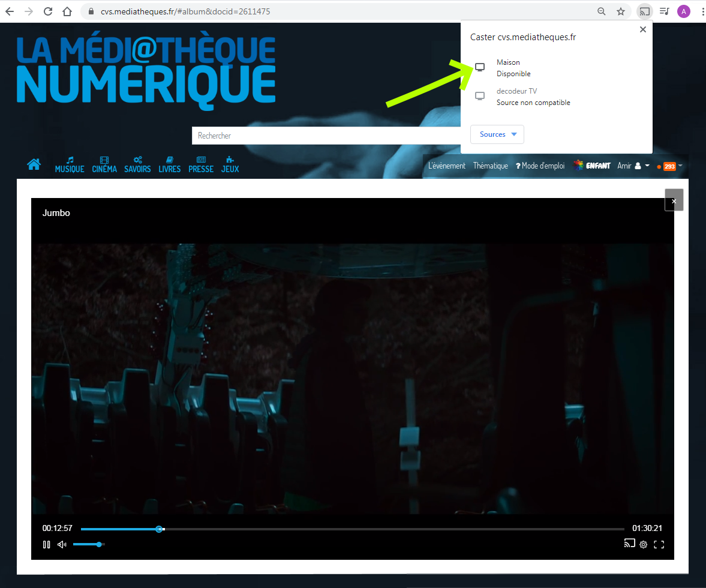Select the decodeur TV device
This screenshot has width=706, height=588.
[557, 97]
